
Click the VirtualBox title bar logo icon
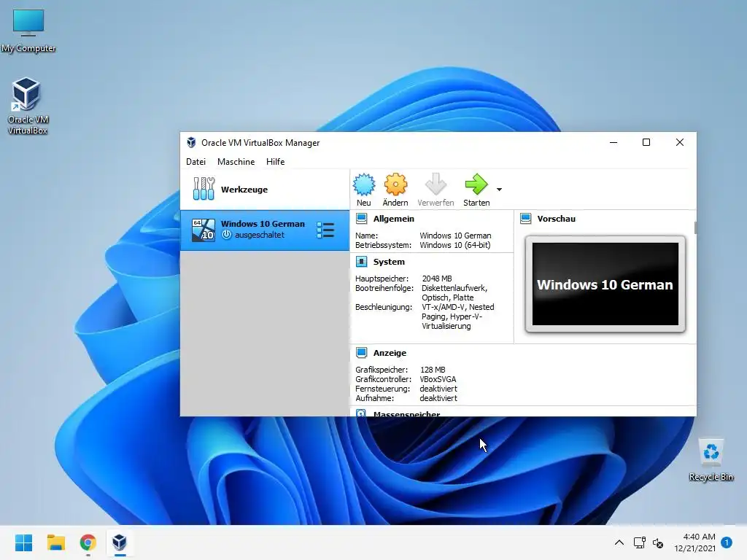191,142
